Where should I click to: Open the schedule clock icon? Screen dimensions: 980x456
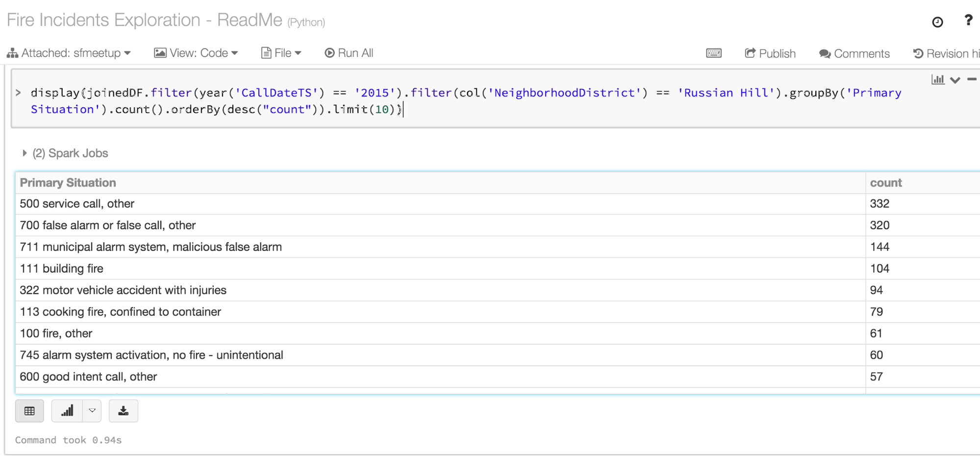click(937, 22)
